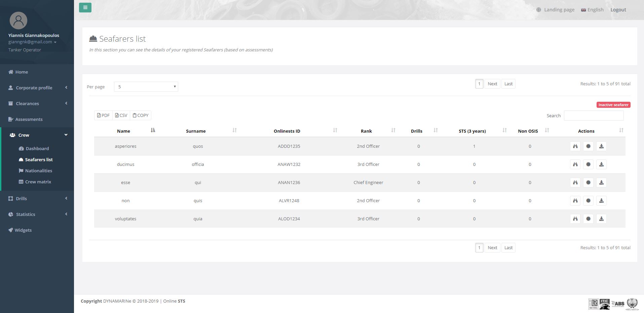Copy table data with COPY button
The image size is (644, 313).
click(141, 116)
